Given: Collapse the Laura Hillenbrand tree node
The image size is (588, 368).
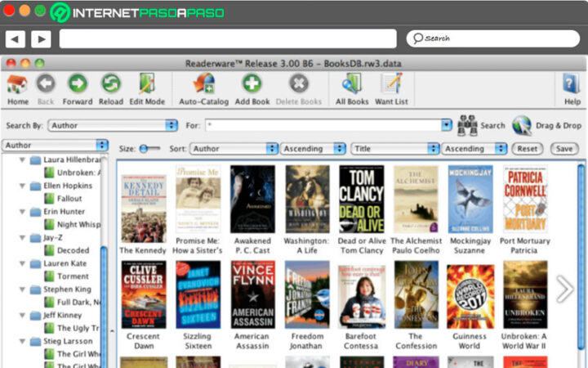Looking at the screenshot, I should point(22,160).
